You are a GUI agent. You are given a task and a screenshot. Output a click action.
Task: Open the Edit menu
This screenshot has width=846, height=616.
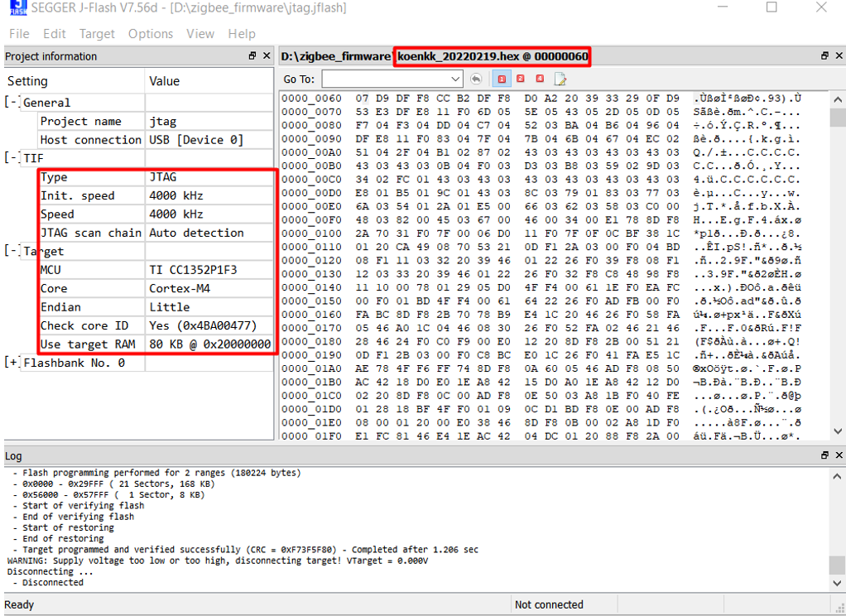tap(55, 33)
